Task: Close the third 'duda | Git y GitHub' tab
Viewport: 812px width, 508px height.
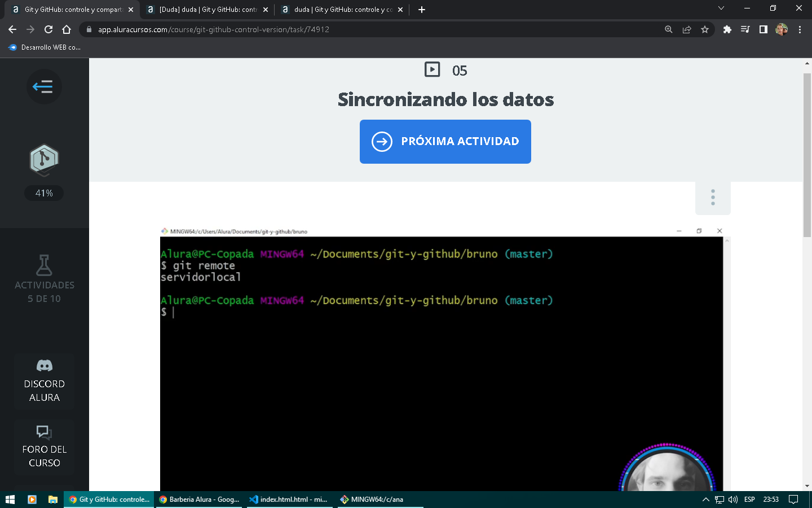Action: coord(400,10)
